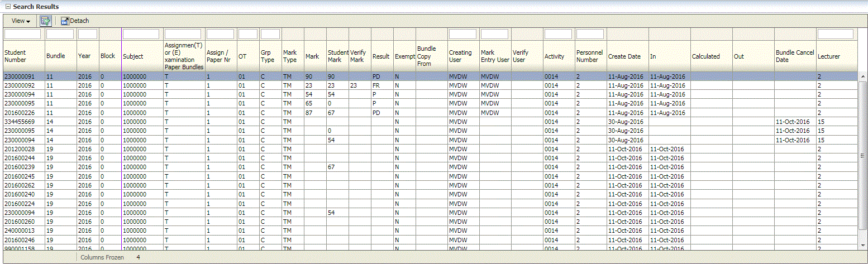Click the Bundle Cancel Date column header

click(794, 56)
